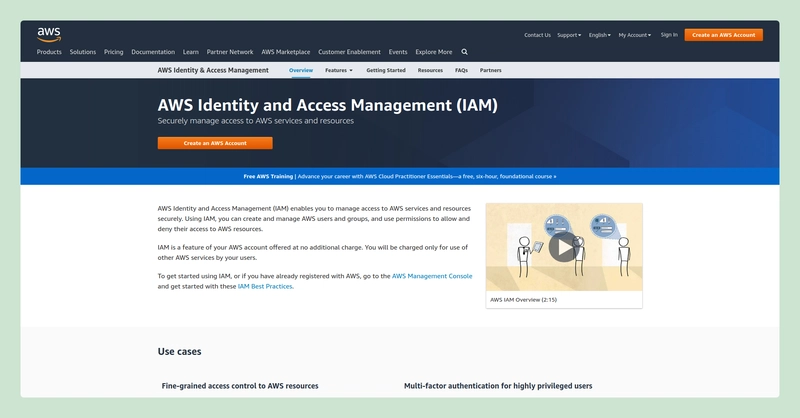Screen dimensions: 800x418
Task: Select the Overview tab
Action: (301, 70)
